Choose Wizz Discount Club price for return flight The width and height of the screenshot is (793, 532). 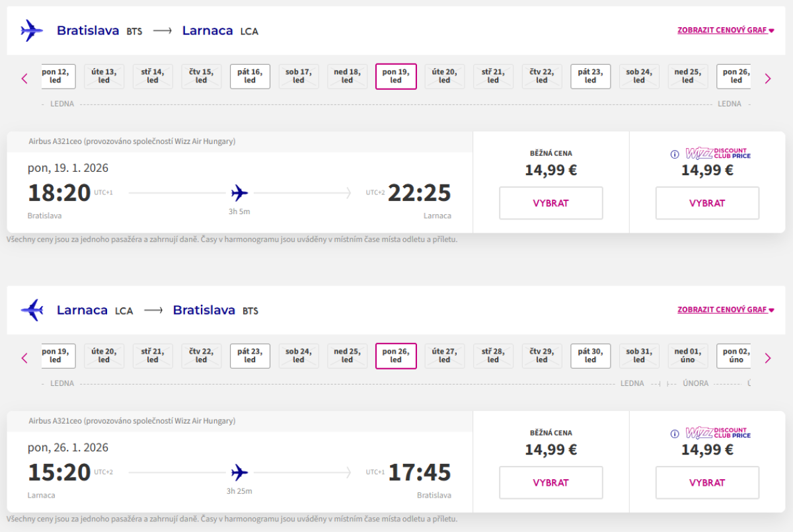pyautogui.click(x=707, y=482)
